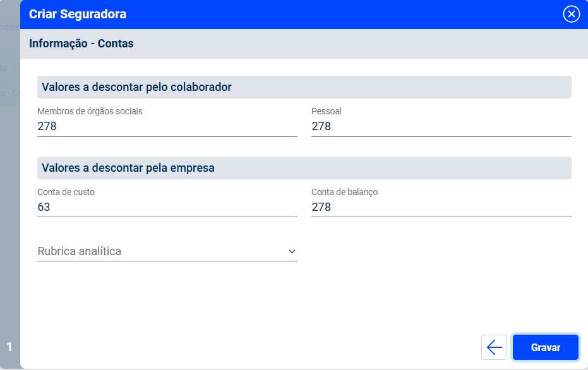This screenshot has height=370, width=588.
Task: Click the Criar Seguradora dialog title
Action: click(78, 14)
